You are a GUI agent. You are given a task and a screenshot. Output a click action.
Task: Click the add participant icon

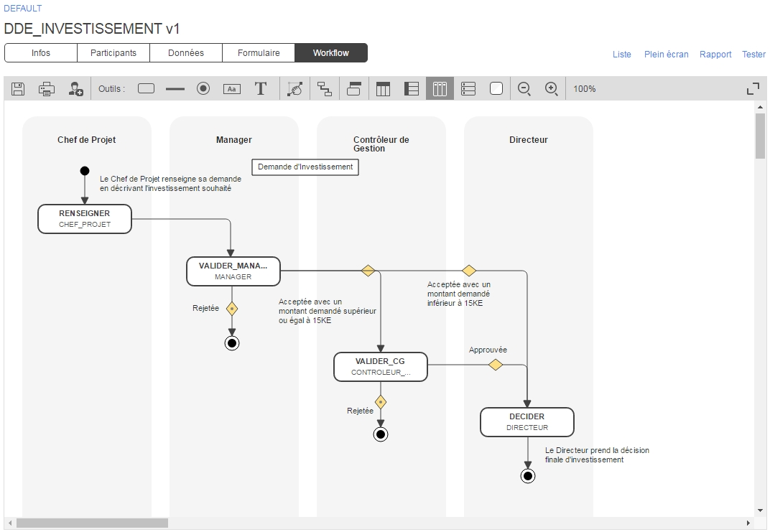[x=75, y=89]
